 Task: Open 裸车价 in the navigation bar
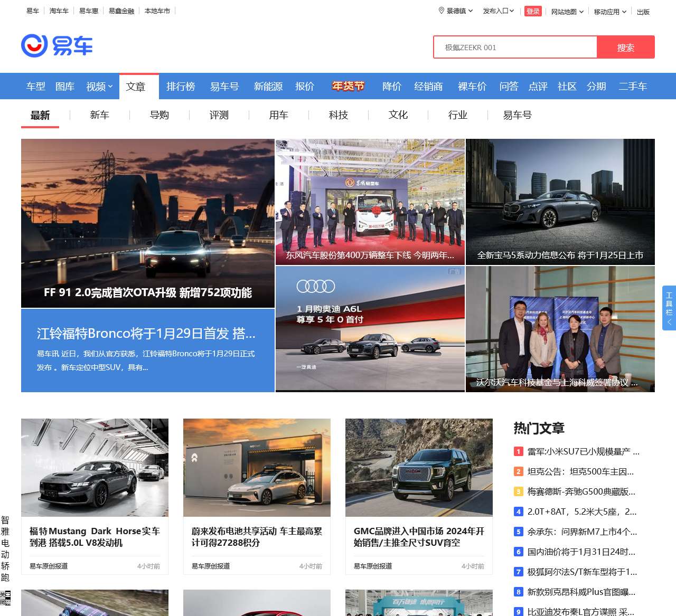pos(472,86)
